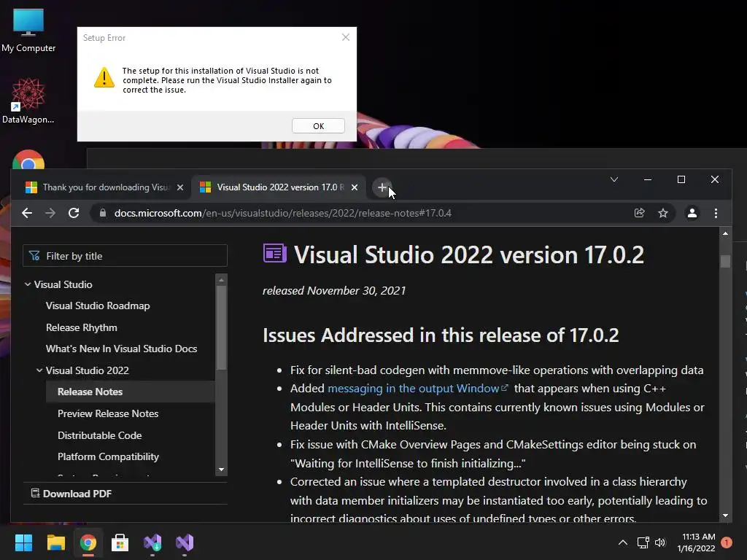Select the Visual Studio 2022 version 17.0 tab
747x560 pixels.
click(x=279, y=187)
